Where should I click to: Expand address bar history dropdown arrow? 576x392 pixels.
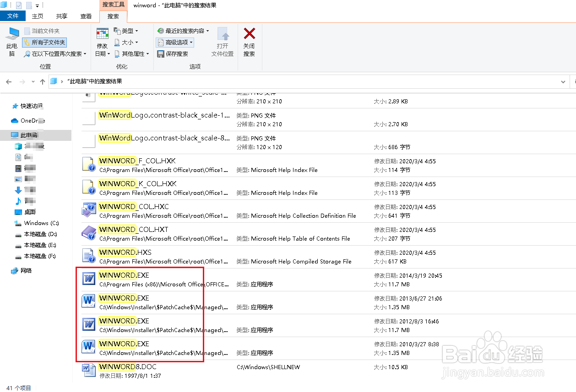click(563, 81)
